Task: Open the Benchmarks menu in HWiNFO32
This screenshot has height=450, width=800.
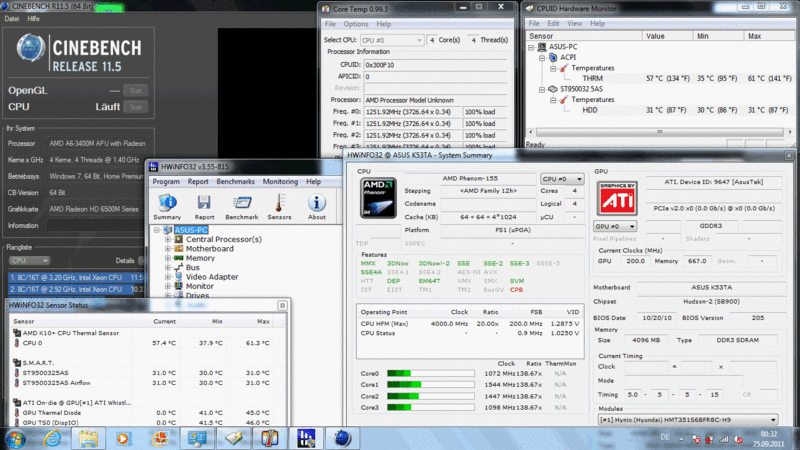Action: point(236,182)
